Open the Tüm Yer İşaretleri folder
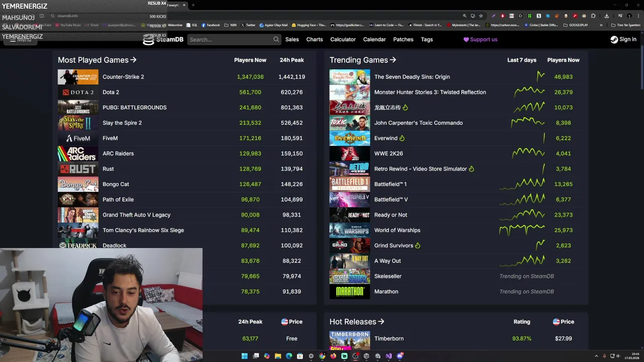Viewport: 644px width, 362px height. (x=625, y=25)
